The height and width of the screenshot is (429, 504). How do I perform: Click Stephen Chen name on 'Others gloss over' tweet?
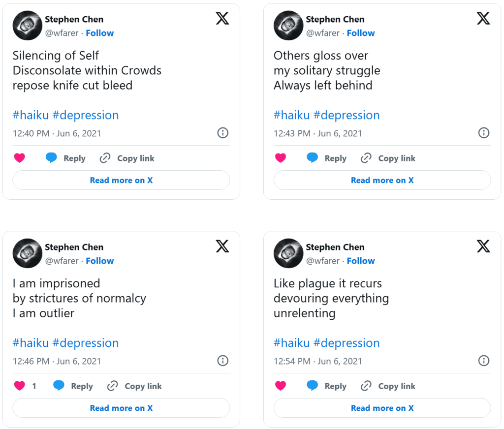[x=335, y=19]
